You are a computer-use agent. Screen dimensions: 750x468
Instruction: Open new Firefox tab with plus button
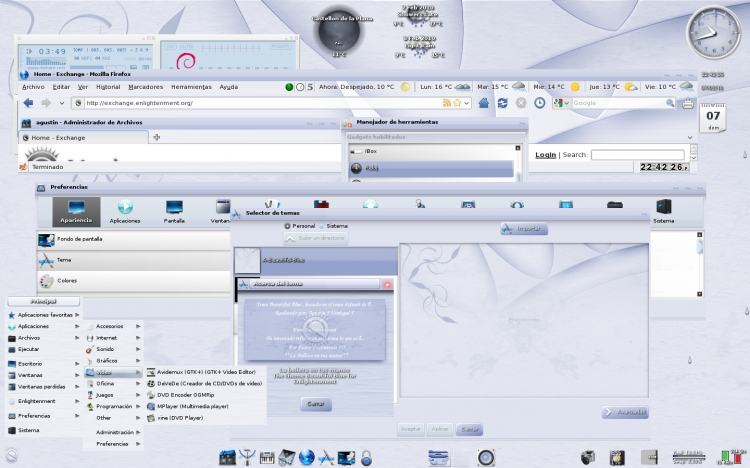156,137
